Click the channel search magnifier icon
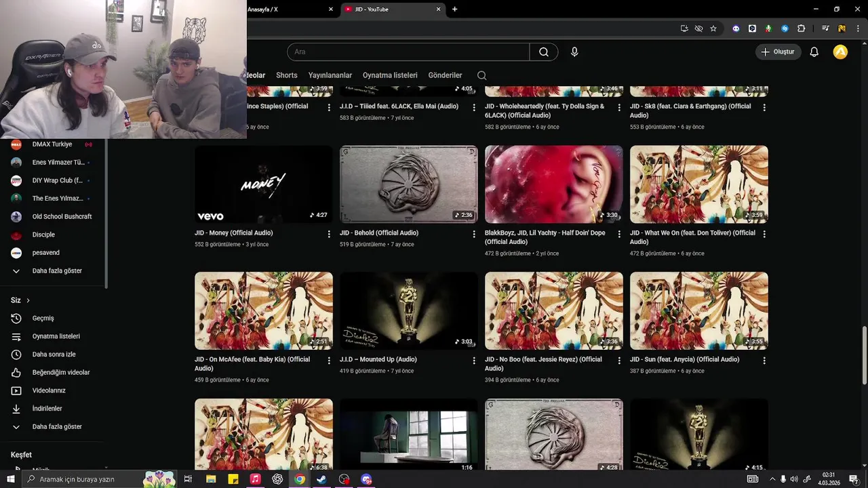The height and width of the screenshot is (488, 868). coord(481,75)
